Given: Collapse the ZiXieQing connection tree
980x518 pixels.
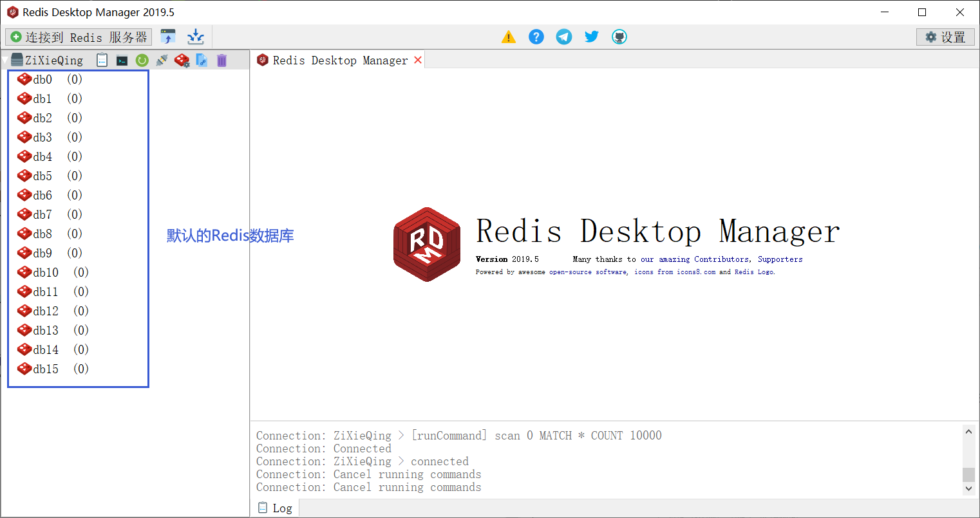Looking at the screenshot, I should tap(6, 61).
